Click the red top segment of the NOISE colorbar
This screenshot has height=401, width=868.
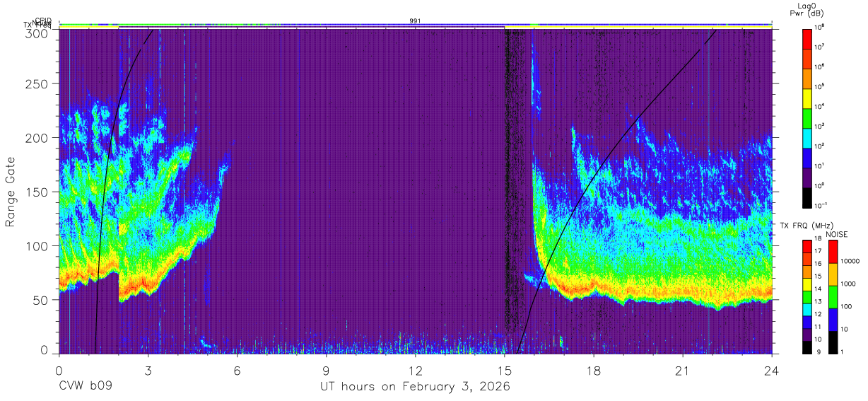point(833,252)
